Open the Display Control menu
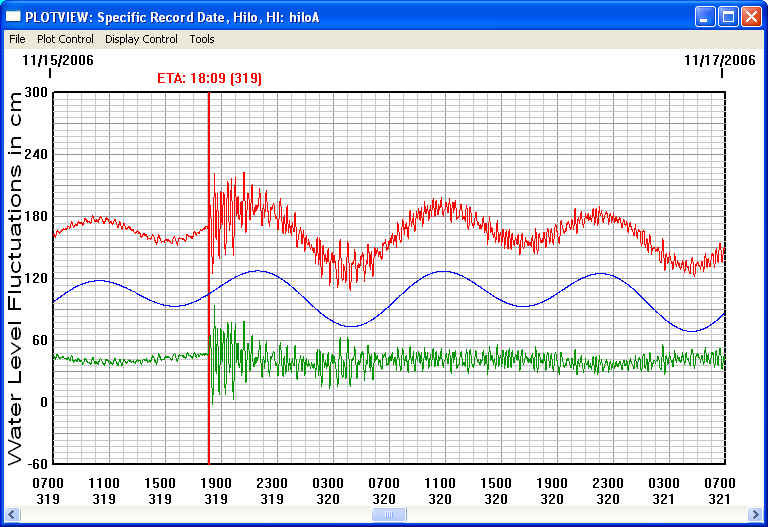 tap(141, 39)
